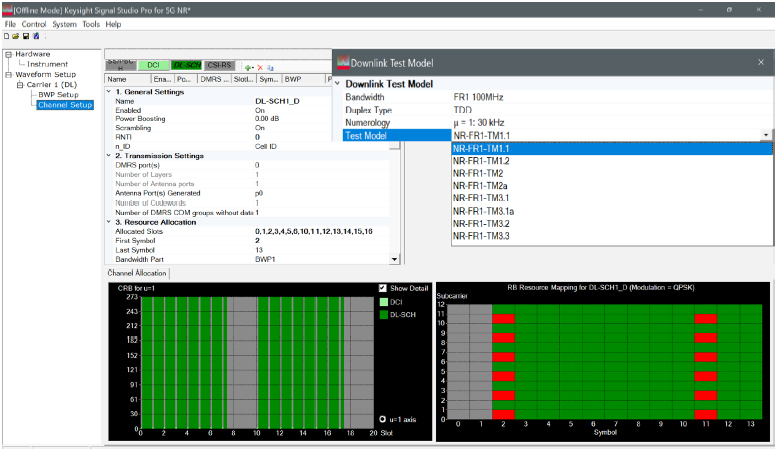Click the light green DCI legend swatch
The height and width of the screenshot is (449, 777).
384,302
